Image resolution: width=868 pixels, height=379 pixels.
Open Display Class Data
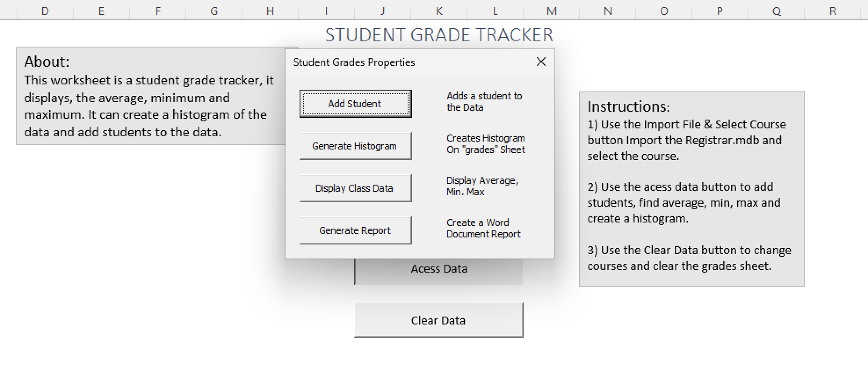coord(355,188)
